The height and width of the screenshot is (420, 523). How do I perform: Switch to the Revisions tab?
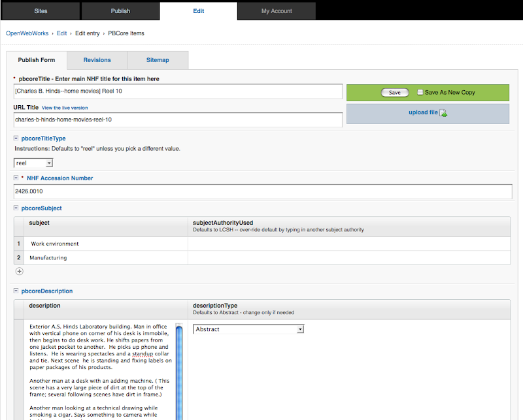[97, 60]
